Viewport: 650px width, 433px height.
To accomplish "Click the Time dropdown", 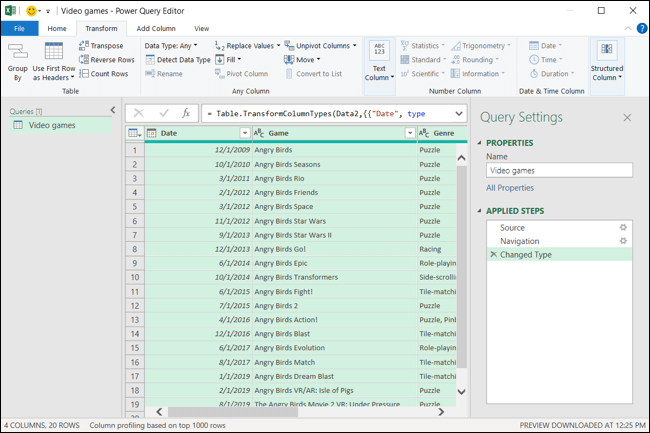I will [546, 60].
